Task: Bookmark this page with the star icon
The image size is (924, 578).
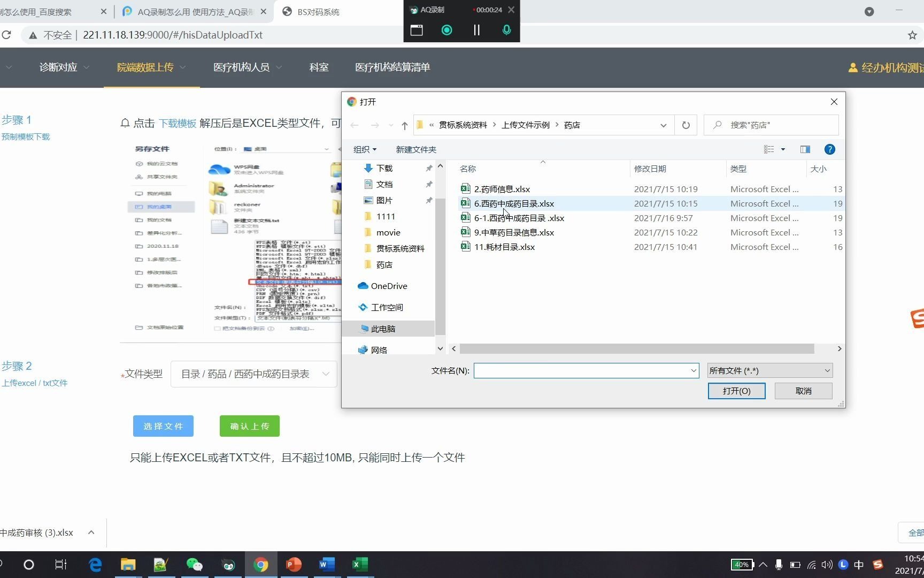Action: (x=912, y=35)
